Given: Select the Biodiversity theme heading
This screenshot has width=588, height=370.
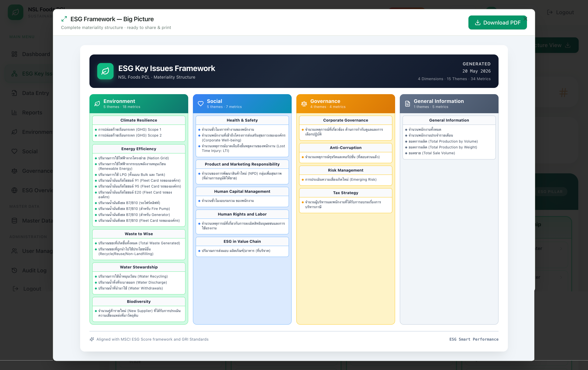Looking at the screenshot, I should 139,301.
